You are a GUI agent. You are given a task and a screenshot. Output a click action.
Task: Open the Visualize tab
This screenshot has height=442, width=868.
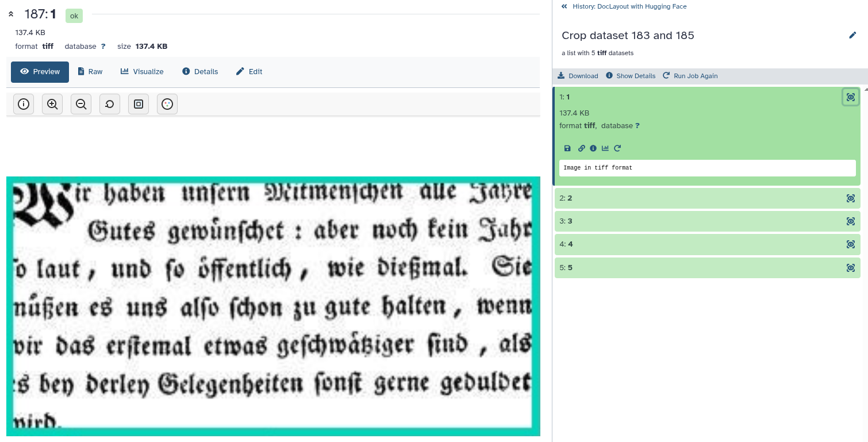tap(142, 71)
